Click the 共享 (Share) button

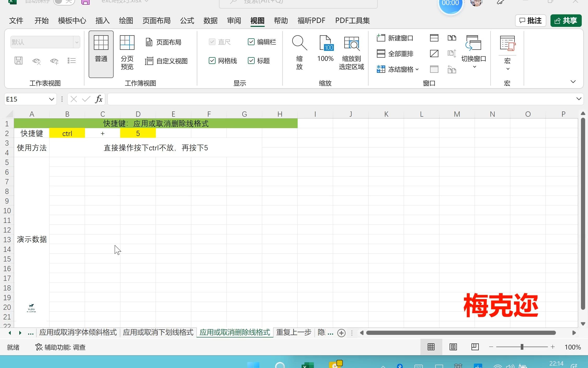click(x=566, y=20)
